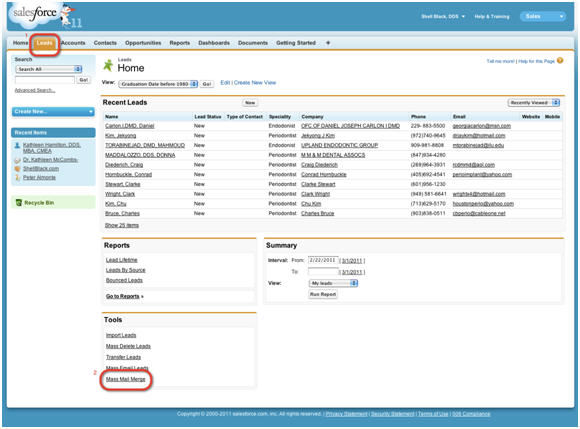Click the plus tab to add tabs
580x429 pixels.
tap(328, 43)
